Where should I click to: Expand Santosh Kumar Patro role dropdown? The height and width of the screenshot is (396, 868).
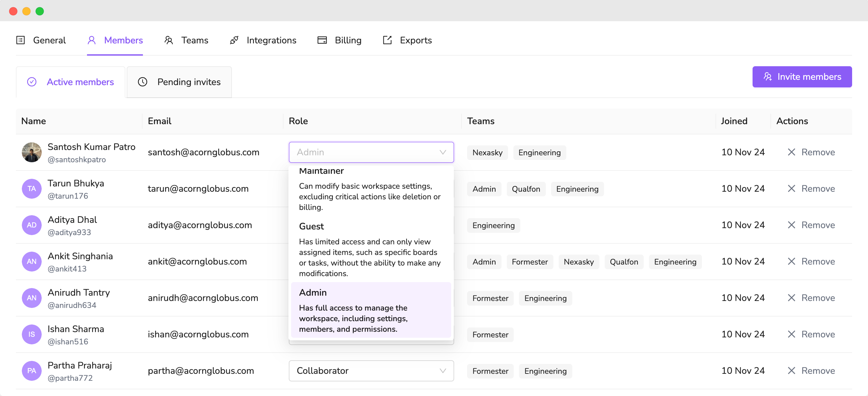coord(371,152)
